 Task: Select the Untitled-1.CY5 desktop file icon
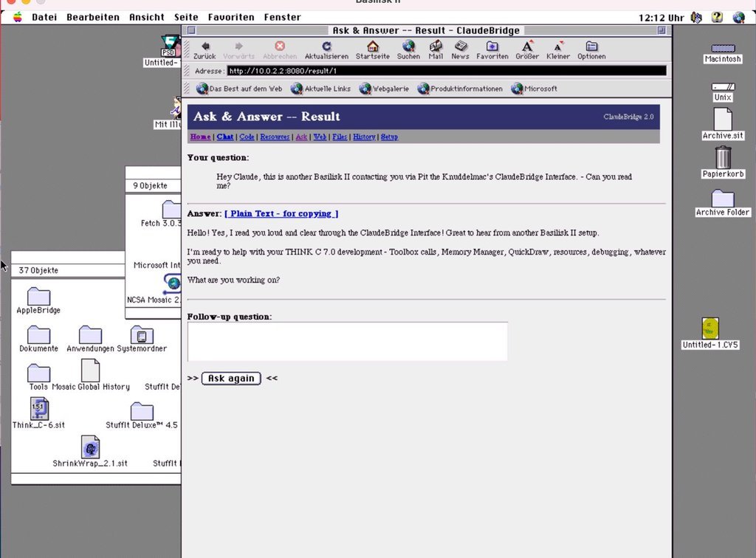pyautogui.click(x=710, y=328)
